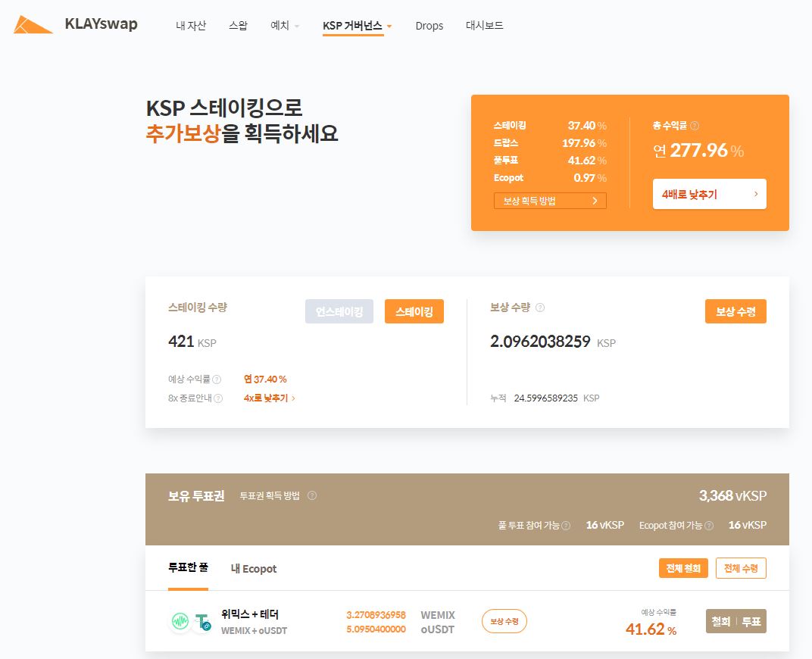
Task: Click the help icon next to 총 수익률
Action: pyautogui.click(x=695, y=126)
